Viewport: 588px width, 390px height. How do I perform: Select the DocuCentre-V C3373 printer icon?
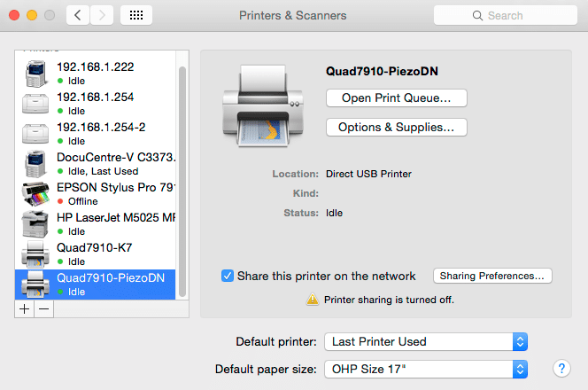(35, 163)
